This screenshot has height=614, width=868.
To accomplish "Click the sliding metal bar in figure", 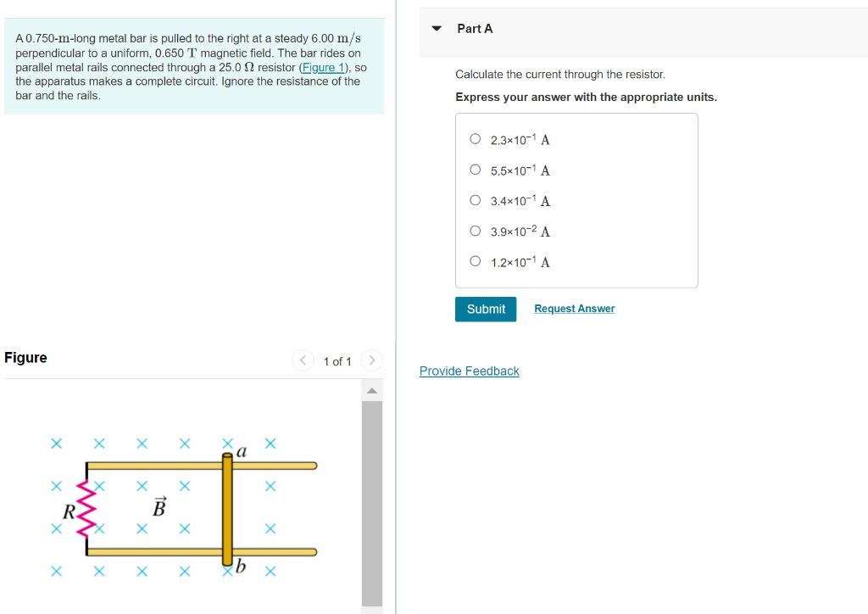I will click(227, 510).
